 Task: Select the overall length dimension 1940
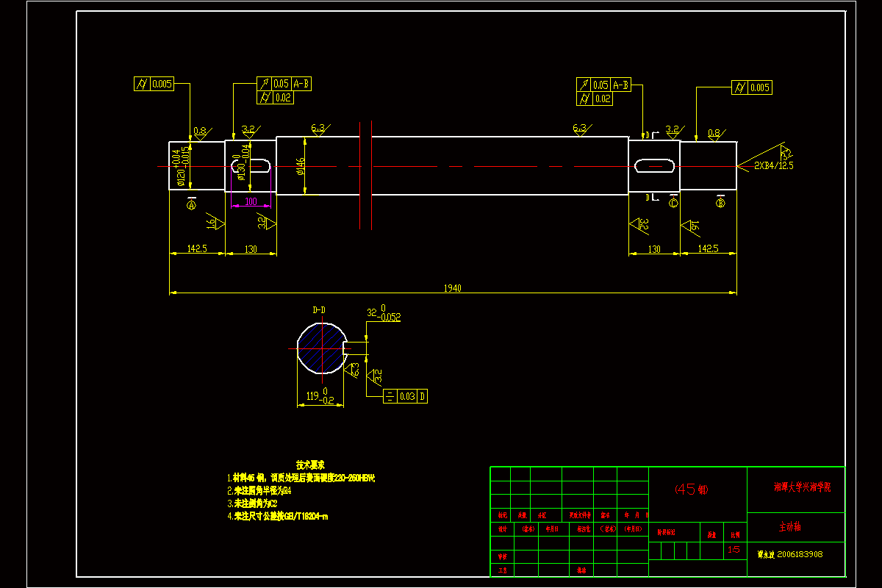click(452, 288)
